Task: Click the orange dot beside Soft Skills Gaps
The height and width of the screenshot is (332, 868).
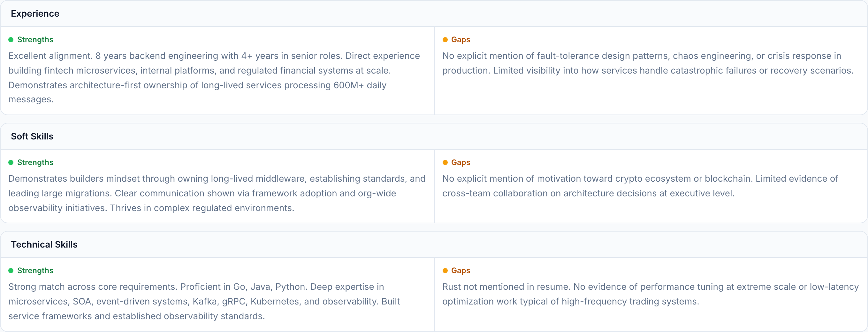Action: click(445, 162)
